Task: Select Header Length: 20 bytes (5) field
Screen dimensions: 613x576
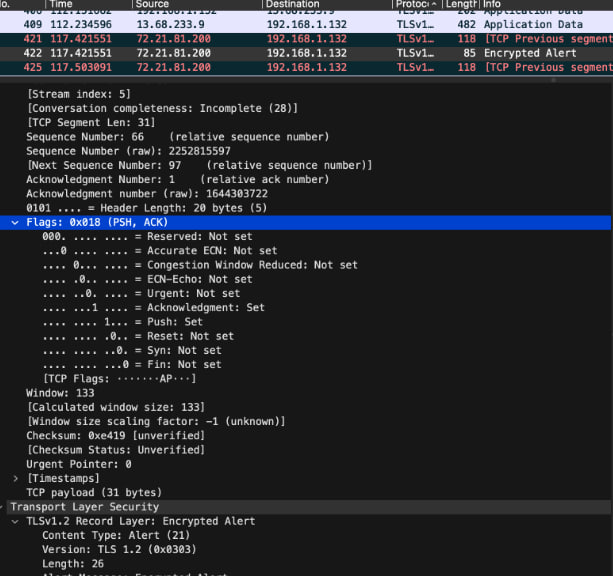Action: (147, 208)
